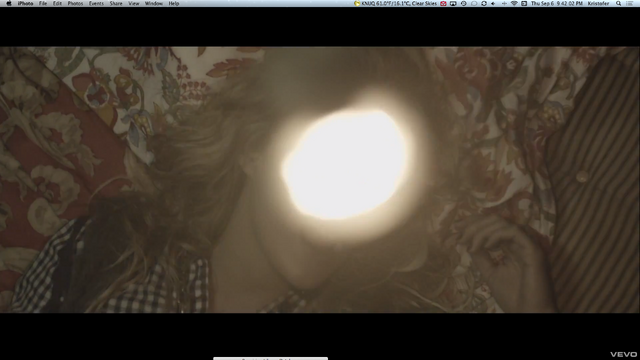Click the KNUQ weather status item
Viewport: 640px width, 360px height.
point(395,3)
